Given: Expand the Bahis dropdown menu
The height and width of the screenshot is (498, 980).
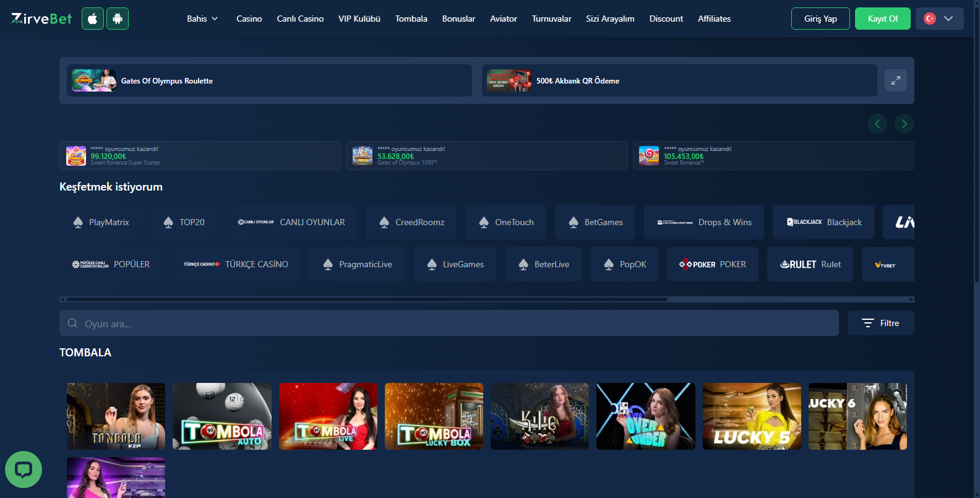Looking at the screenshot, I should click(202, 19).
